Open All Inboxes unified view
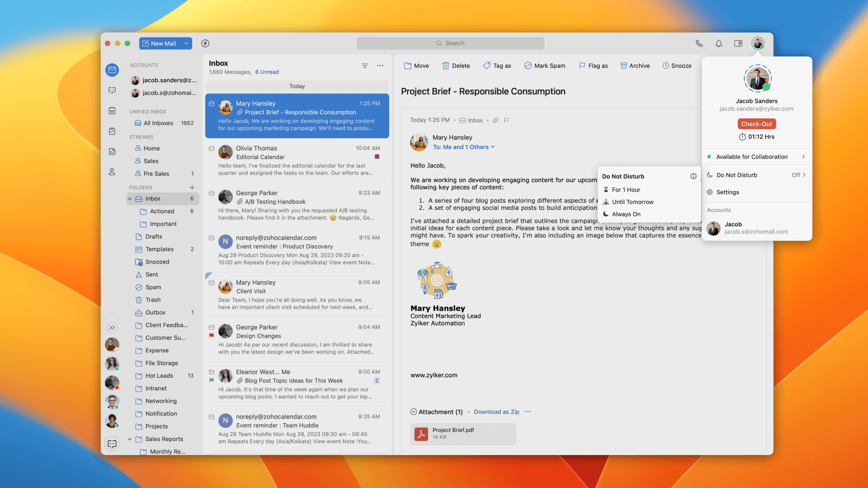 click(163, 123)
